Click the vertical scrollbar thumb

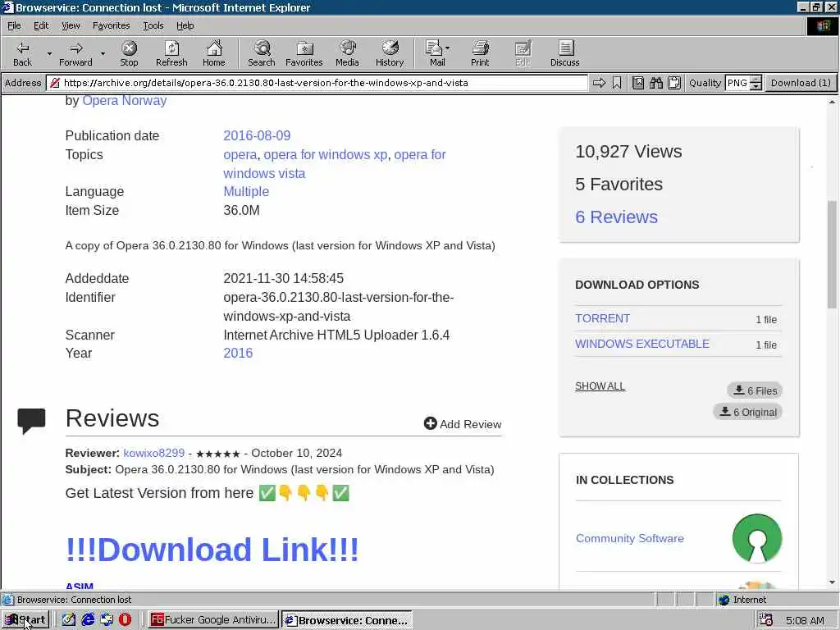point(832,254)
